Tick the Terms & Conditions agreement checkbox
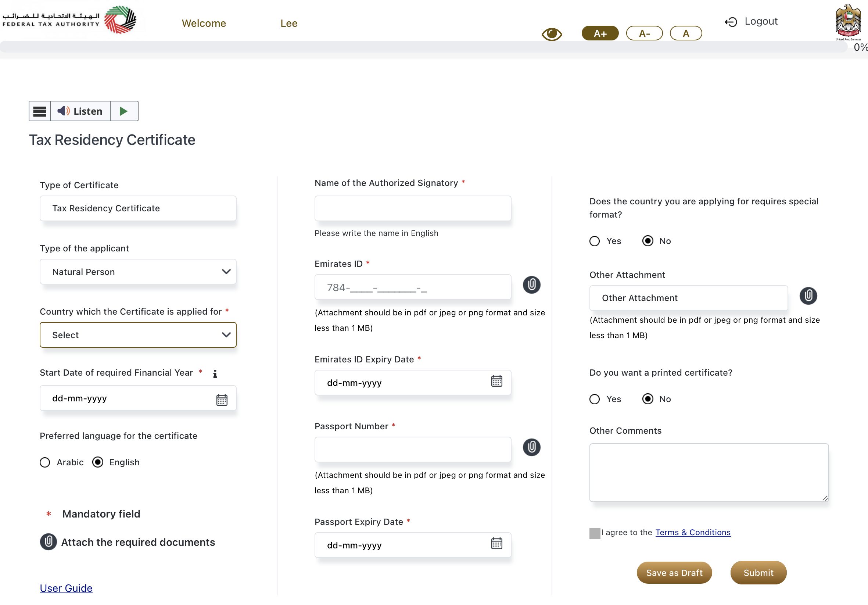Image resolution: width=868 pixels, height=605 pixels. pyautogui.click(x=594, y=533)
